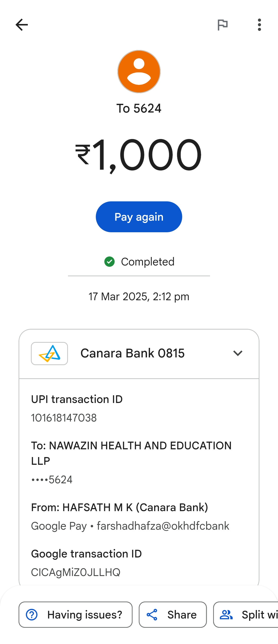Tap the Canara Bank logo icon

pos(49,353)
